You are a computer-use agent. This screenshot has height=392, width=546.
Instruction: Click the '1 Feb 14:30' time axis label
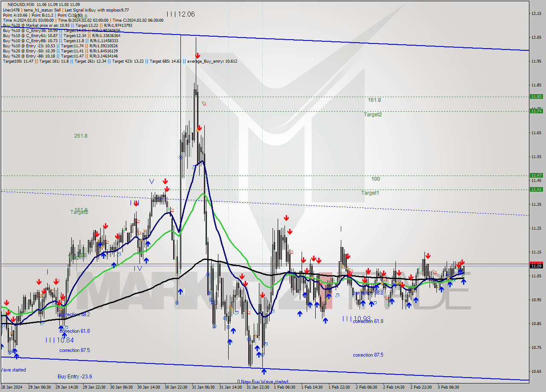pyautogui.click(x=312, y=387)
